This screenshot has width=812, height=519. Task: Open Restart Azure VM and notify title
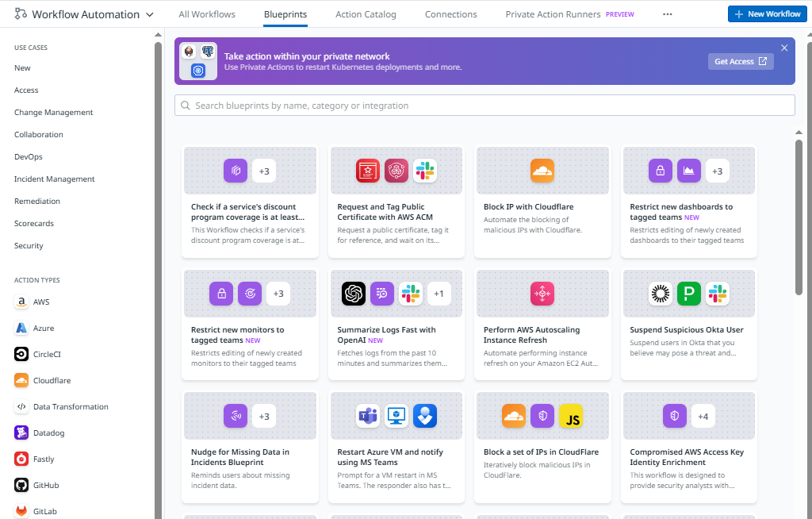[390, 457]
